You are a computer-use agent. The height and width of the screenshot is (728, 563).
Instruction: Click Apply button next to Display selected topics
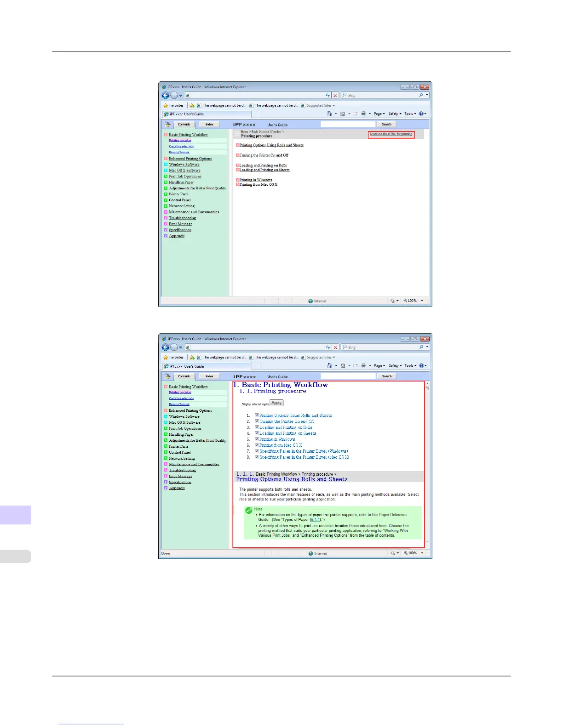point(276,403)
